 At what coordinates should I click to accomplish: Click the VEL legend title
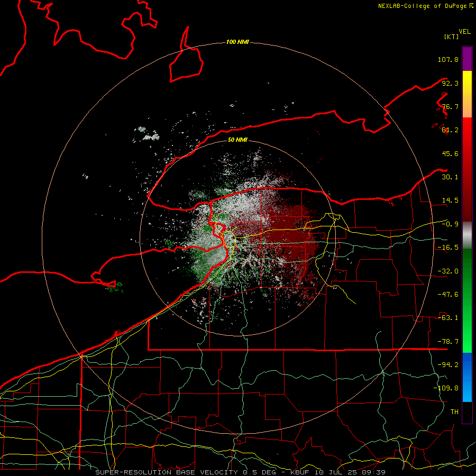click(464, 32)
